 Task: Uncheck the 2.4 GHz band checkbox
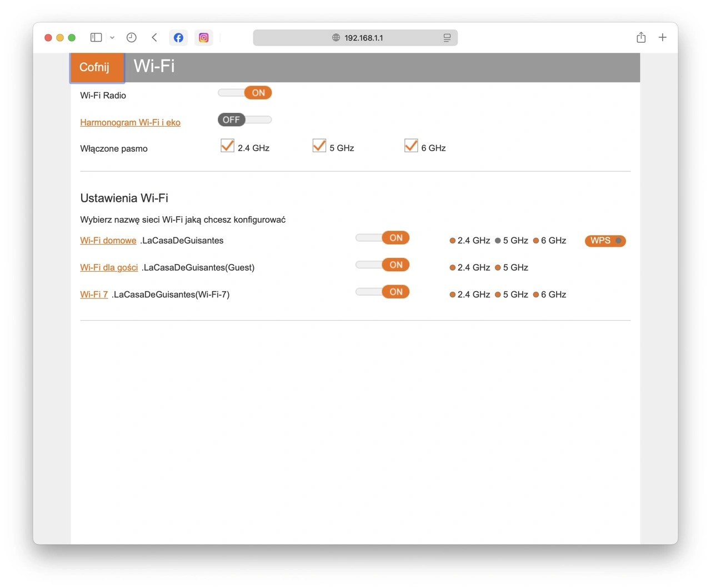(x=227, y=146)
